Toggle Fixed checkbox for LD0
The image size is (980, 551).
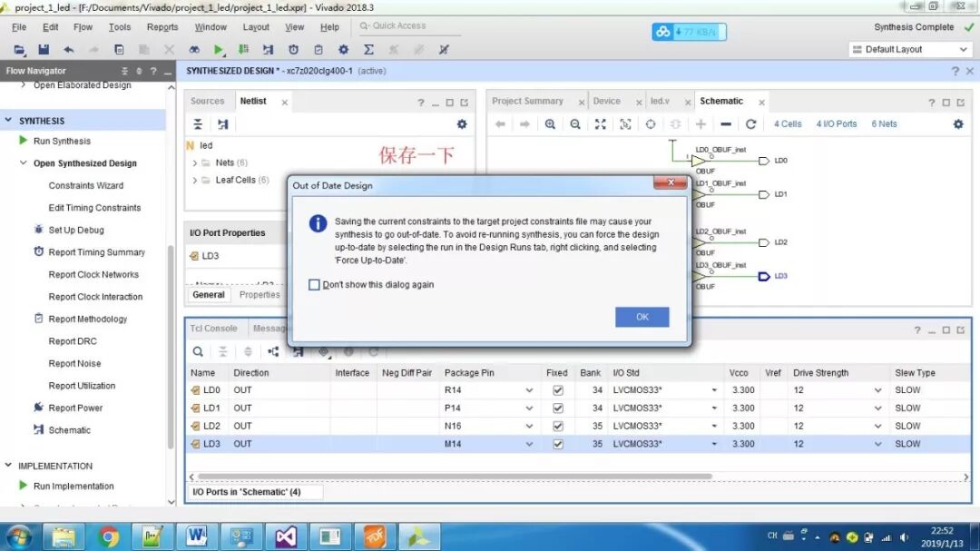pyautogui.click(x=557, y=390)
